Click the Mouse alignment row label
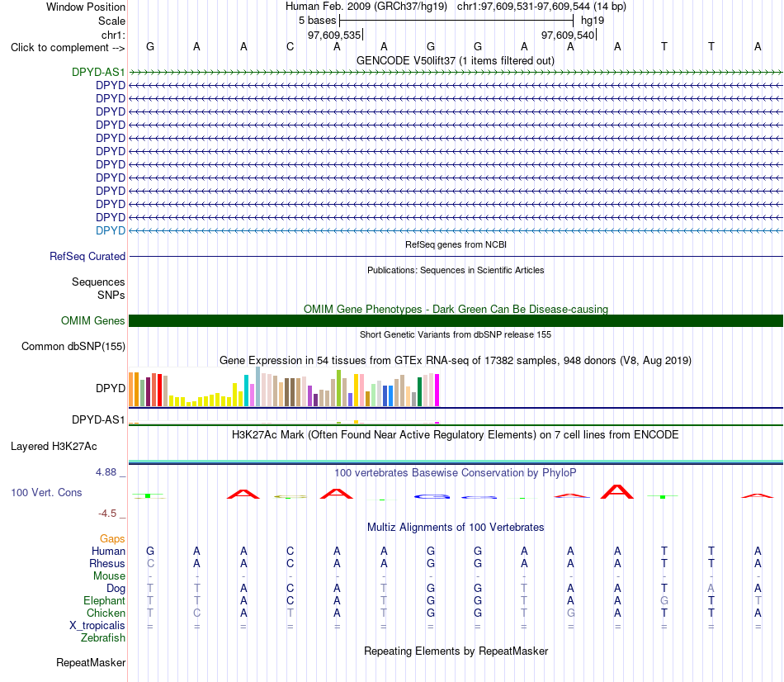The width and height of the screenshot is (784, 682). (x=109, y=576)
